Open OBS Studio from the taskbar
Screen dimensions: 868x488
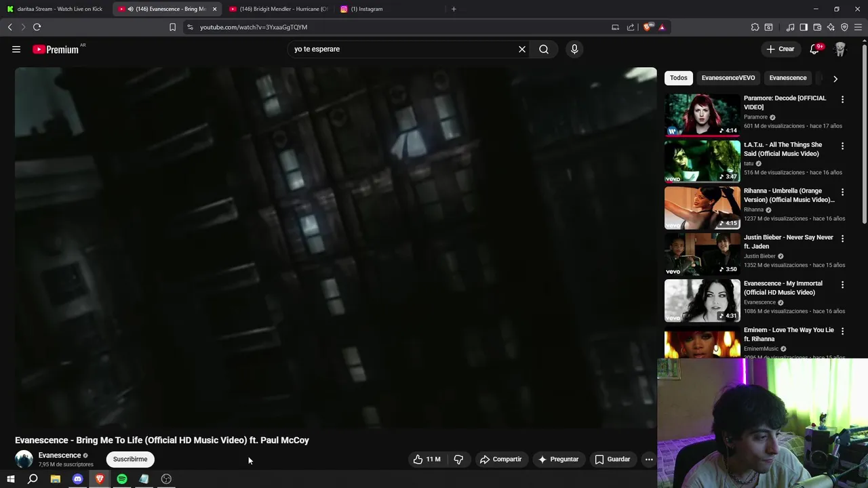tap(166, 479)
